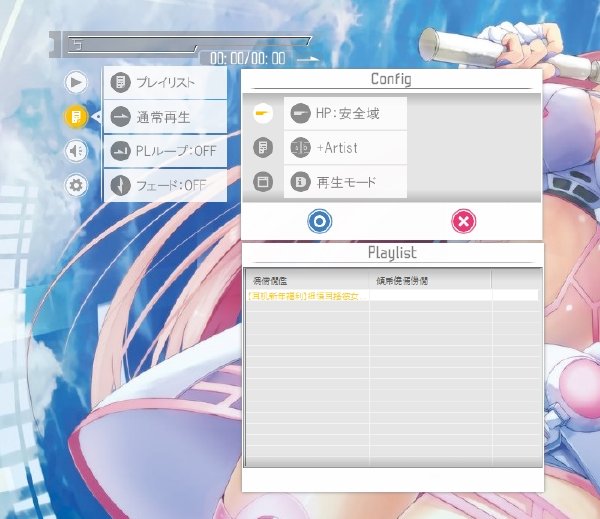This screenshot has height=519, width=600.
Task: Open the volume speaker sidebar icon
Action: (76, 151)
